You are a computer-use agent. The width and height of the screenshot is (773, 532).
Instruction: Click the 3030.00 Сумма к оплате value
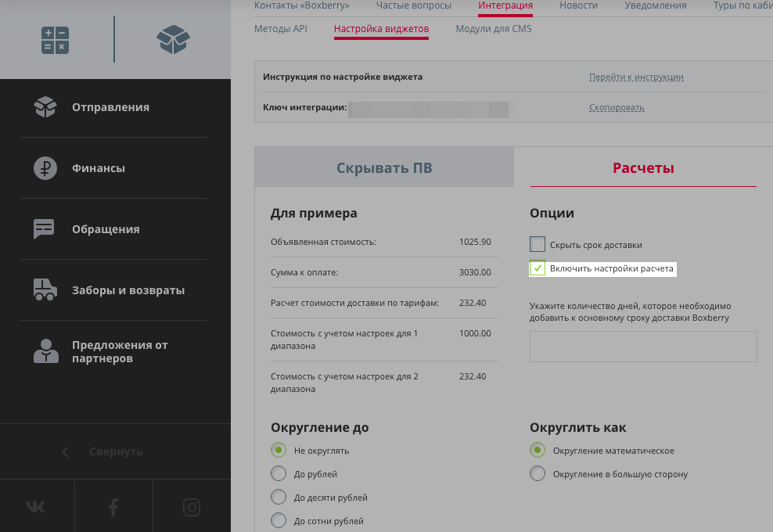[475, 272]
